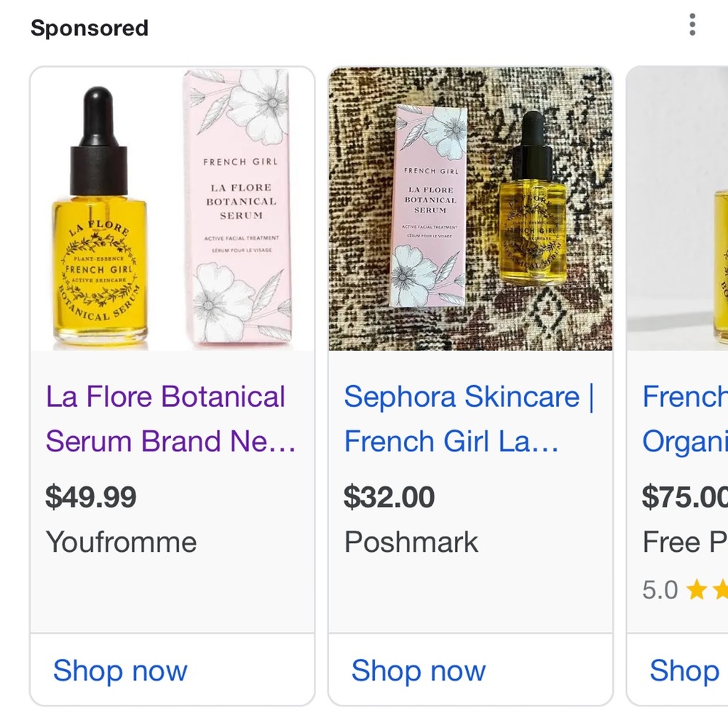Open the three-dot more options menu

click(692, 25)
